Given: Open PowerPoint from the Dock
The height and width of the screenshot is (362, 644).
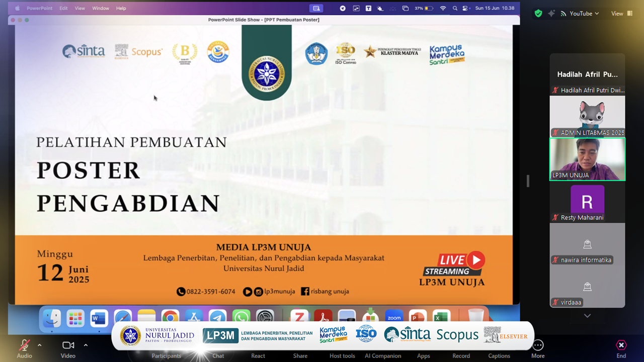Looking at the screenshot, I should click(x=418, y=317).
